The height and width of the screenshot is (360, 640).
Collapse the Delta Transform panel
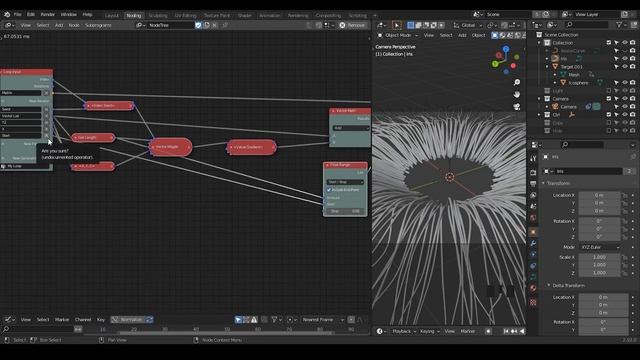coord(549,285)
